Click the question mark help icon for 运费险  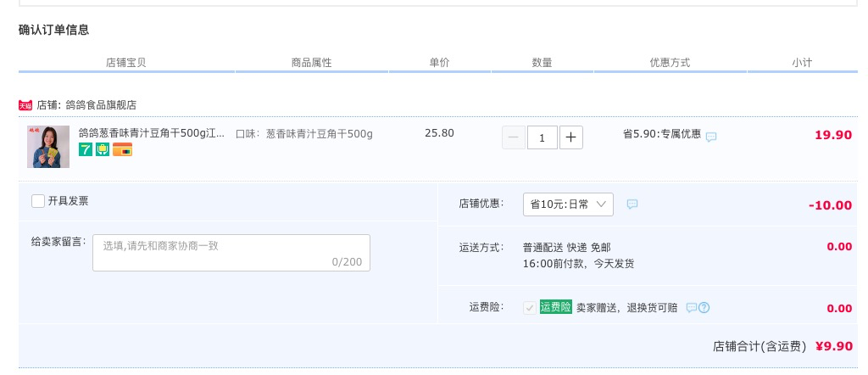(704, 307)
